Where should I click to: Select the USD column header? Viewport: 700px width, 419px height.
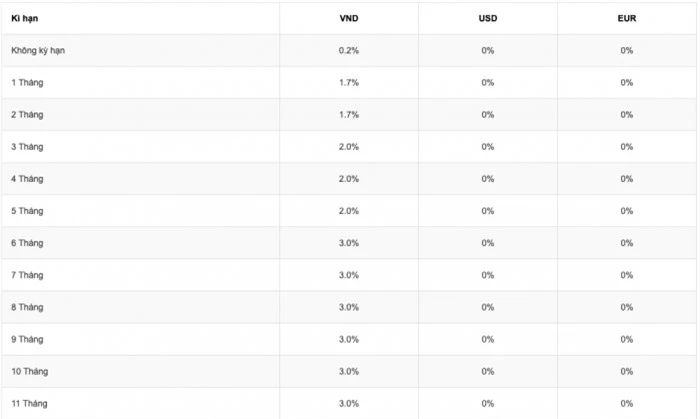coord(487,19)
